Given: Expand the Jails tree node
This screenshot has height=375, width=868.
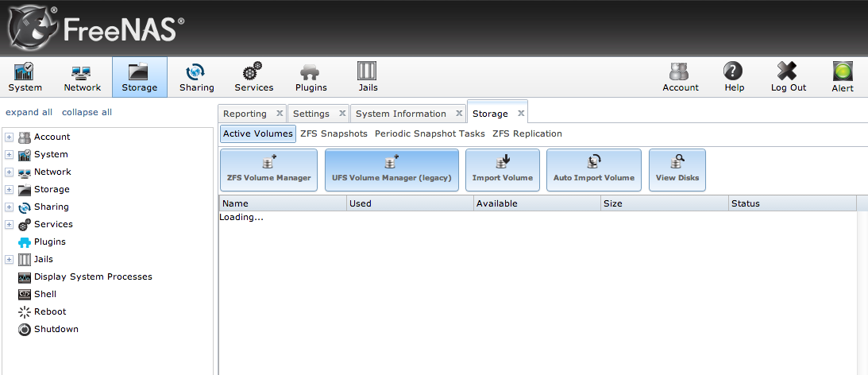Looking at the screenshot, I should click(x=9, y=259).
